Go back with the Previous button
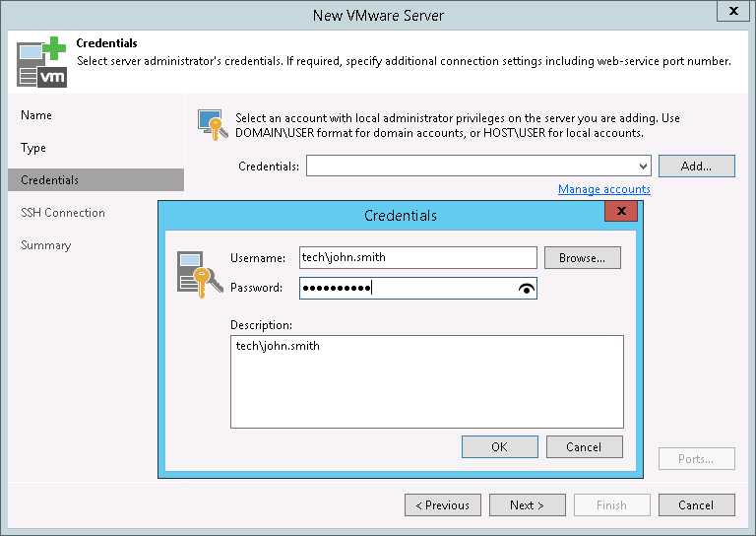The height and width of the screenshot is (536, 756). point(443,504)
